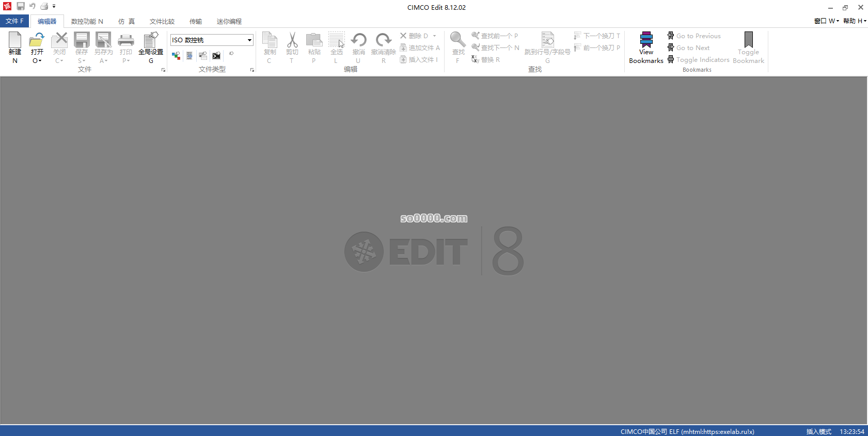The width and height of the screenshot is (868, 436).
Task: Click the 粘贴 paste icon
Action: click(x=314, y=40)
